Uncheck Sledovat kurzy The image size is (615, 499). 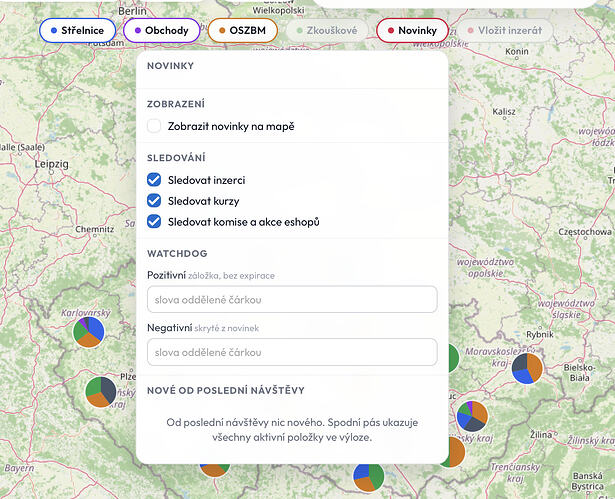tap(154, 200)
